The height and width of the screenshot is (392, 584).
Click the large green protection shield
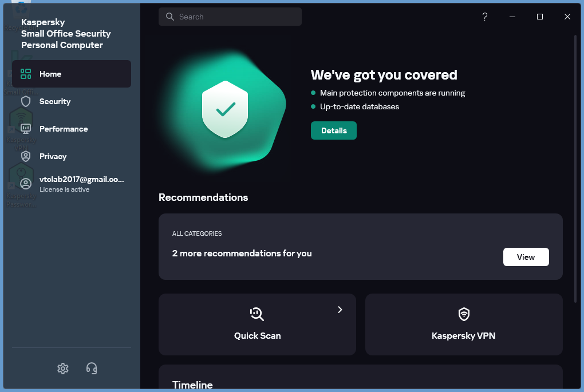point(225,109)
